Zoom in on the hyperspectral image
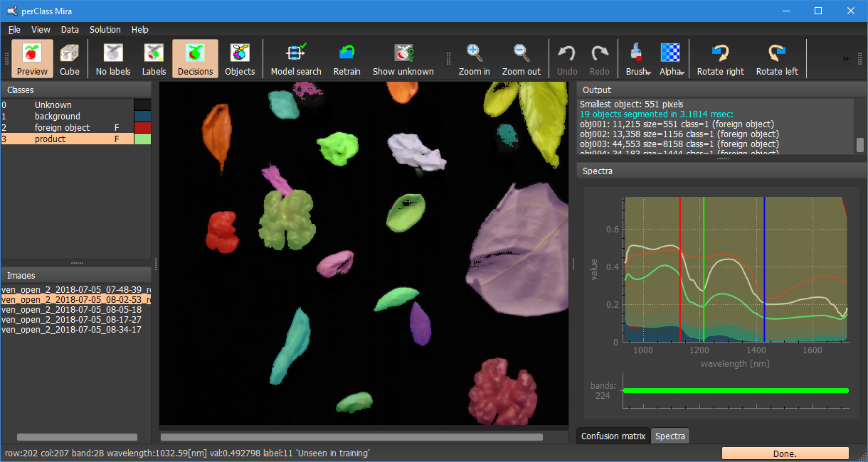Image resolution: width=868 pixels, height=462 pixels. pyautogui.click(x=474, y=58)
